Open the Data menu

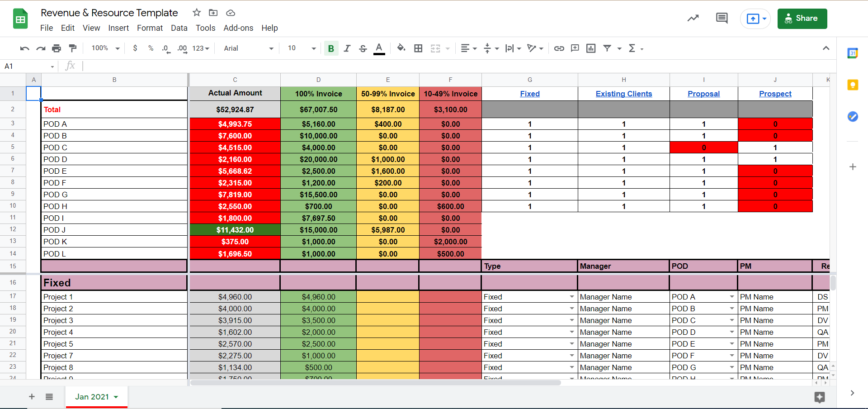tap(179, 28)
